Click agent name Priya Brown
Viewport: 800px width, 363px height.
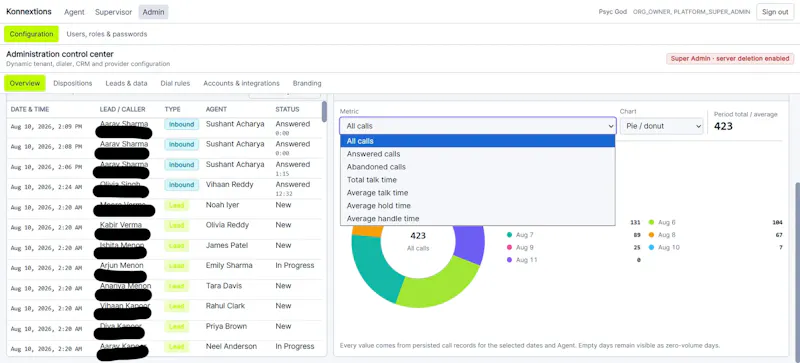point(226,326)
